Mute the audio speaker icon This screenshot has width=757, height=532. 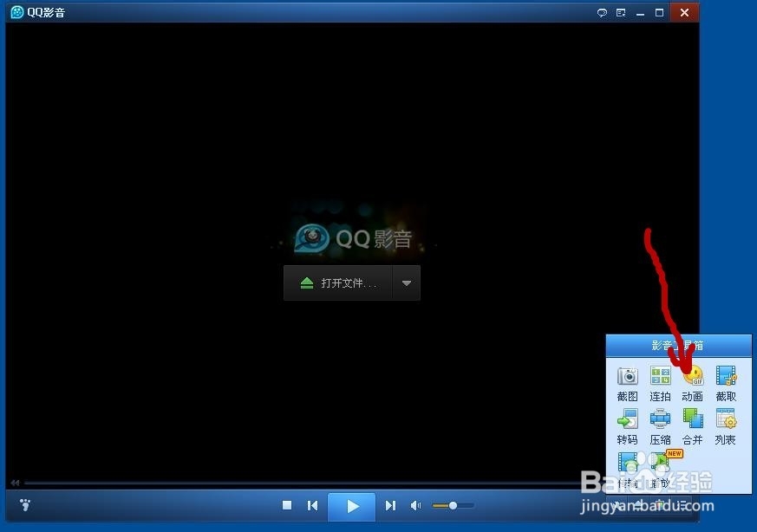pos(415,505)
